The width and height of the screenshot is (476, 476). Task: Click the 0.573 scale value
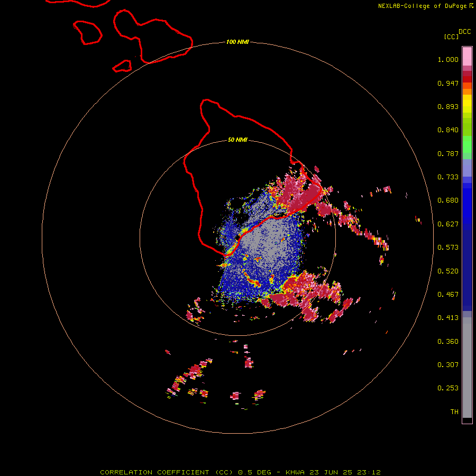[448, 248]
